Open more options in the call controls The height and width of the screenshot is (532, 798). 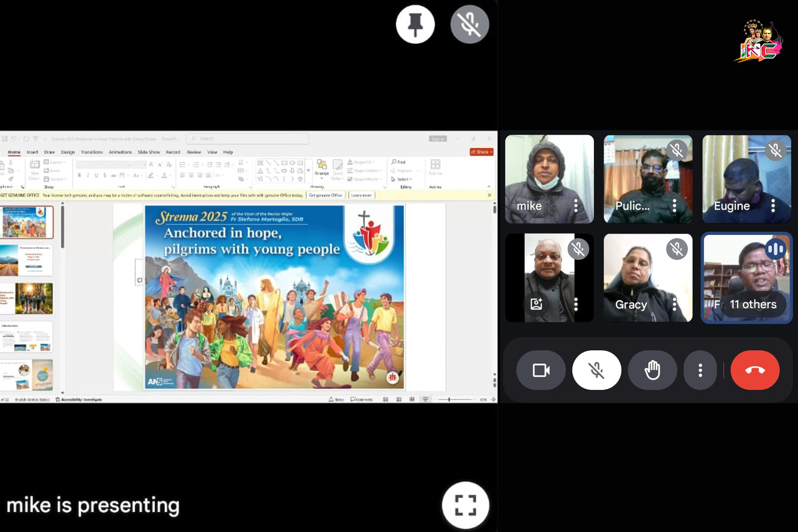pyautogui.click(x=700, y=370)
